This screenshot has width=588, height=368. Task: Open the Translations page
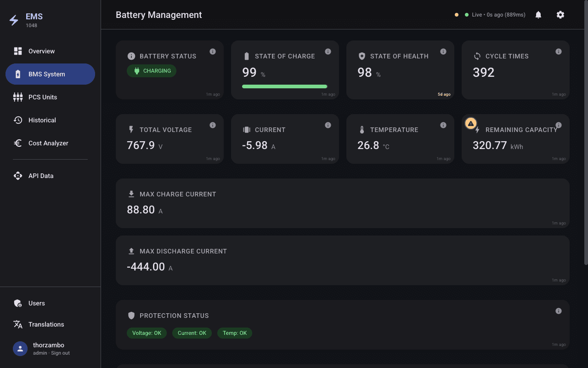pyautogui.click(x=46, y=324)
